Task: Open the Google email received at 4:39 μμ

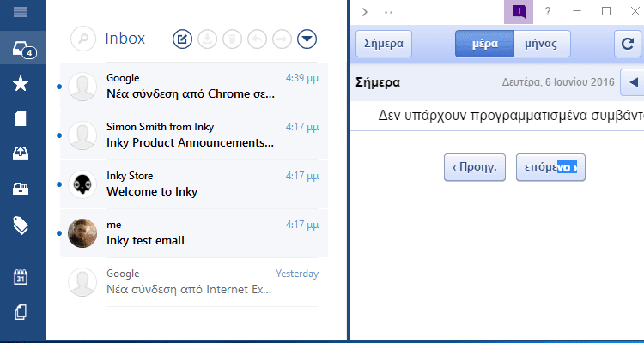Action: (194, 87)
